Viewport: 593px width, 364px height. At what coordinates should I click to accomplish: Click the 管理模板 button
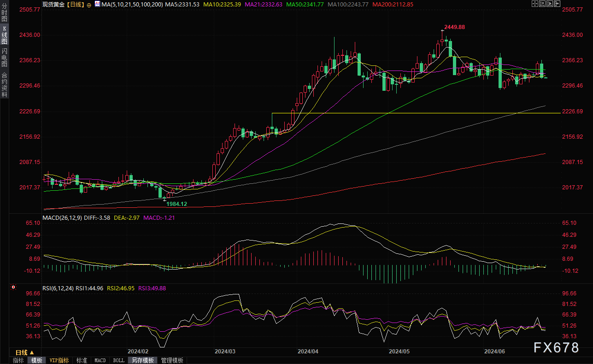point(172,360)
